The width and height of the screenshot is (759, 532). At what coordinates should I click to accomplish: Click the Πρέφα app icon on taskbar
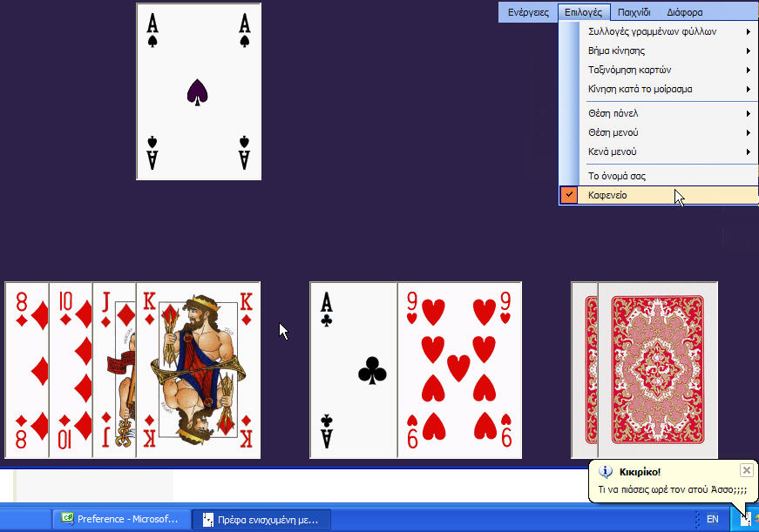pyautogui.click(x=207, y=520)
